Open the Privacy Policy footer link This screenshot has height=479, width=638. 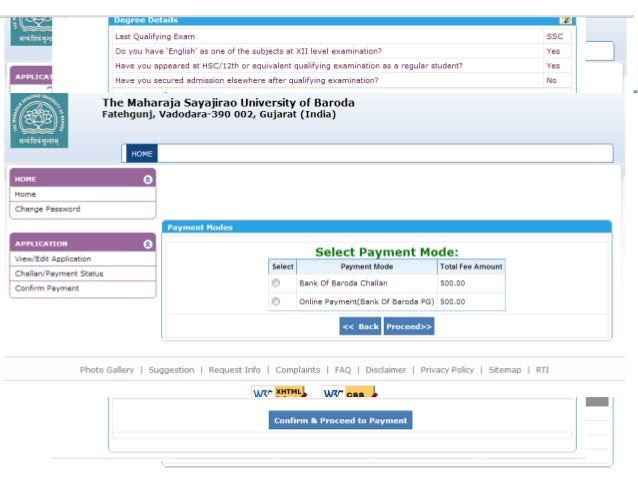[447, 370]
